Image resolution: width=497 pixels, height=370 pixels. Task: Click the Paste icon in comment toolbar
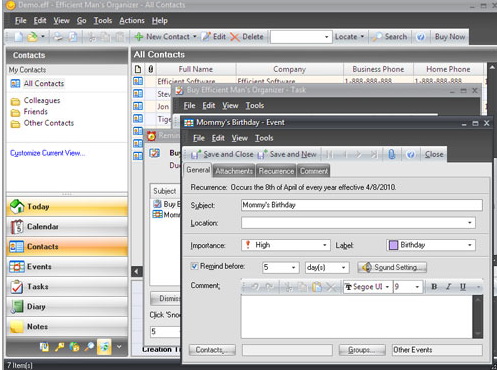316,287
